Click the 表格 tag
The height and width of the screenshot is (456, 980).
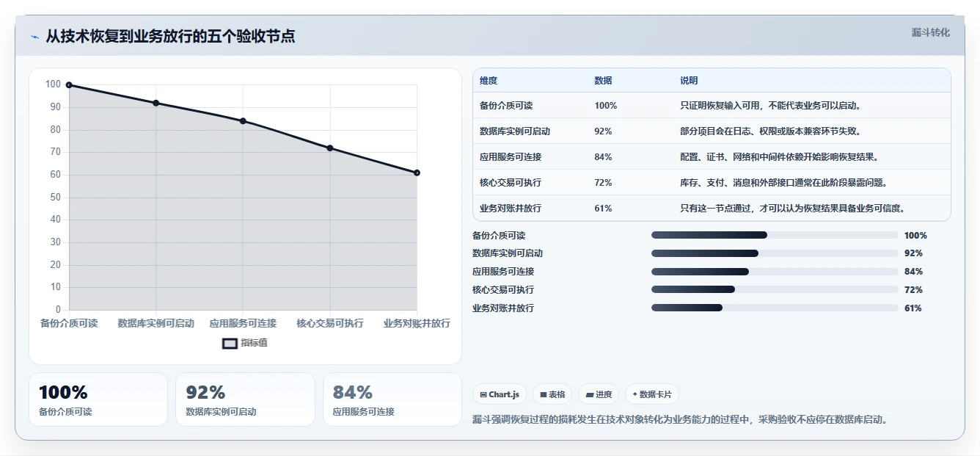click(552, 394)
